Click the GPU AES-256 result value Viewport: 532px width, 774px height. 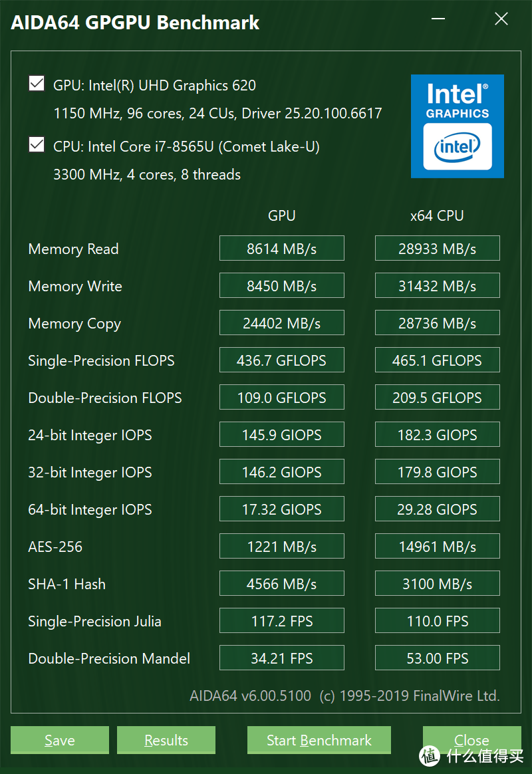pyautogui.click(x=281, y=546)
